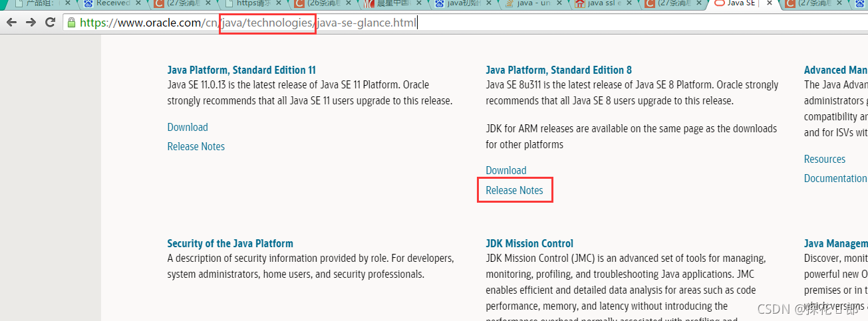The width and height of the screenshot is (868, 321).
Task: Click the oracle.com URL in address bar
Action: (248, 23)
